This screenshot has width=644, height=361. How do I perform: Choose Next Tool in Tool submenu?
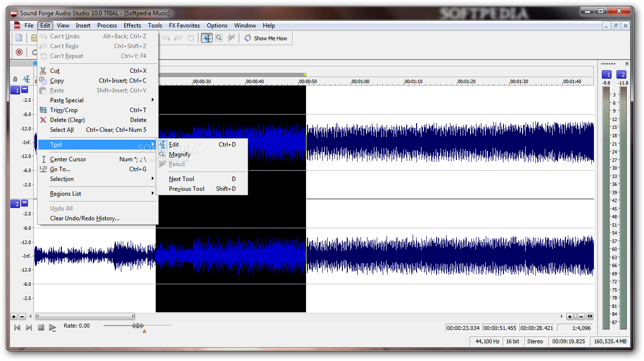(202, 179)
